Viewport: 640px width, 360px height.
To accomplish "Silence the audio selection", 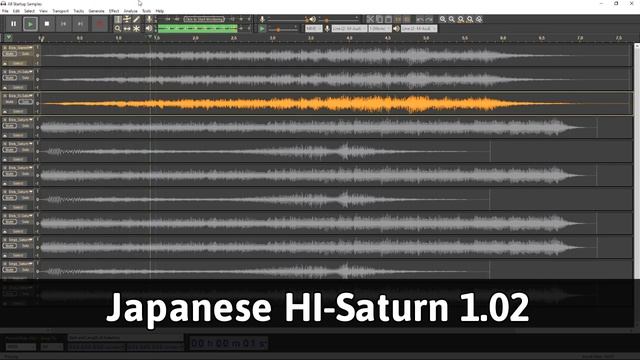I will click(407, 19).
